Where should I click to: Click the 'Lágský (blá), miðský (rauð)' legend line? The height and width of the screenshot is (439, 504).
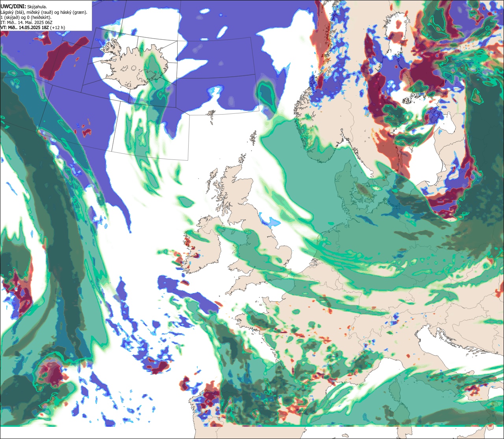[44, 12]
